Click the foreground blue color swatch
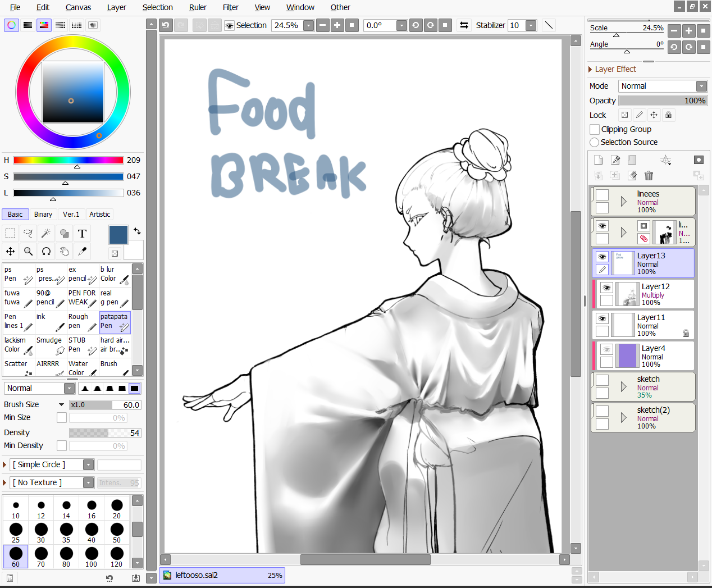 pyautogui.click(x=118, y=235)
